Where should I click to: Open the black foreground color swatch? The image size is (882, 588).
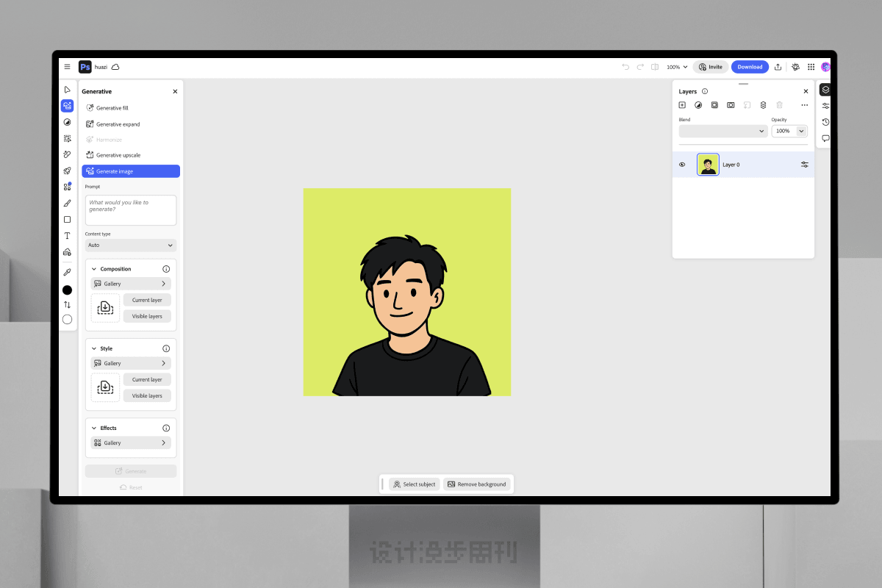pyautogui.click(x=68, y=290)
